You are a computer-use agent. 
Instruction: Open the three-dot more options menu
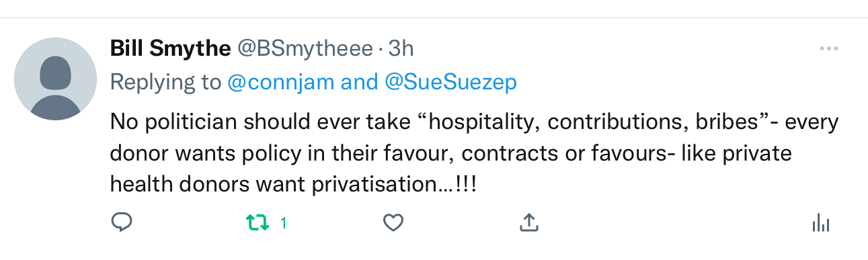(828, 49)
